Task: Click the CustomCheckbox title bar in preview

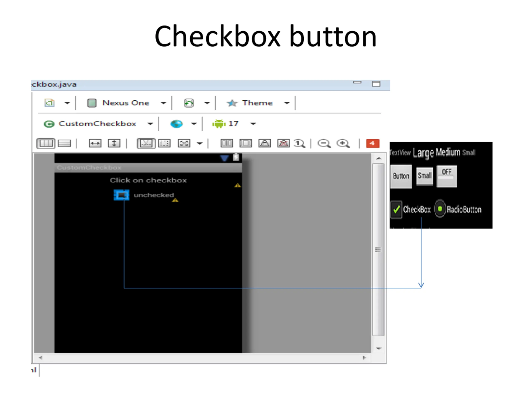Action: (148, 168)
